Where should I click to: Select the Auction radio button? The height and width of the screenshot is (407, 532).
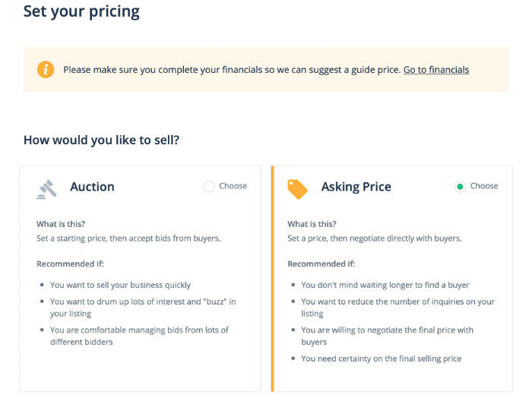[x=209, y=186]
